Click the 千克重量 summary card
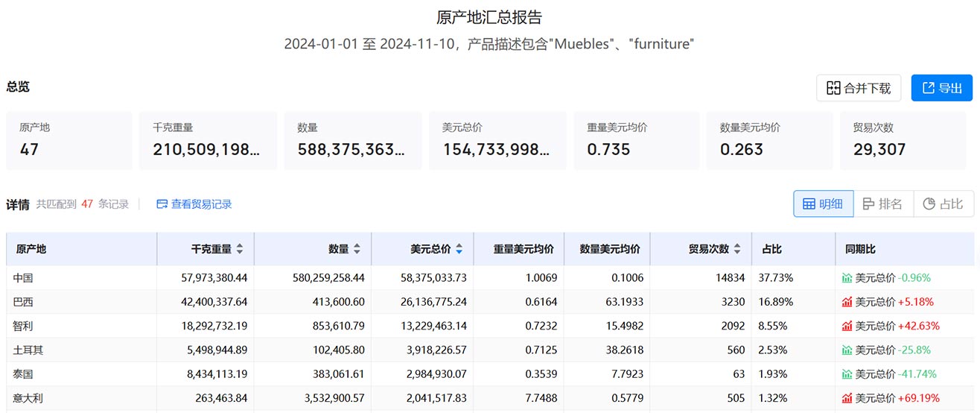The width and height of the screenshot is (980, 413). (x=208, y=140)
